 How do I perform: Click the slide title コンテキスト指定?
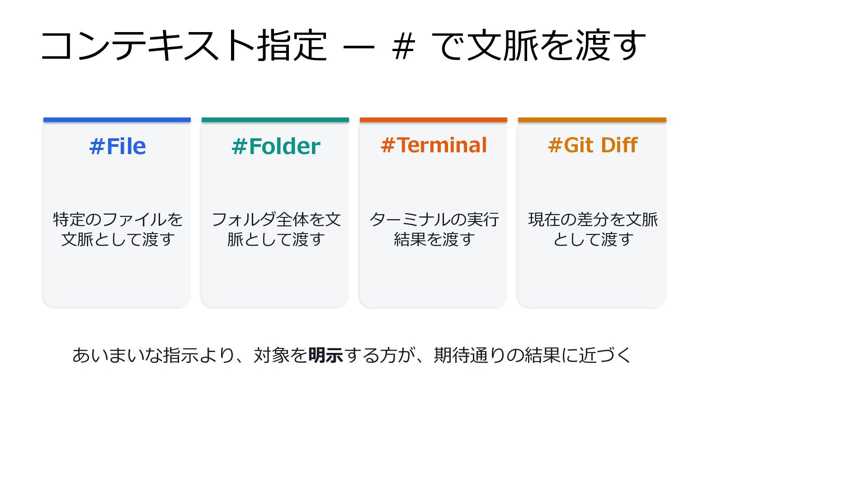point(184,45)
